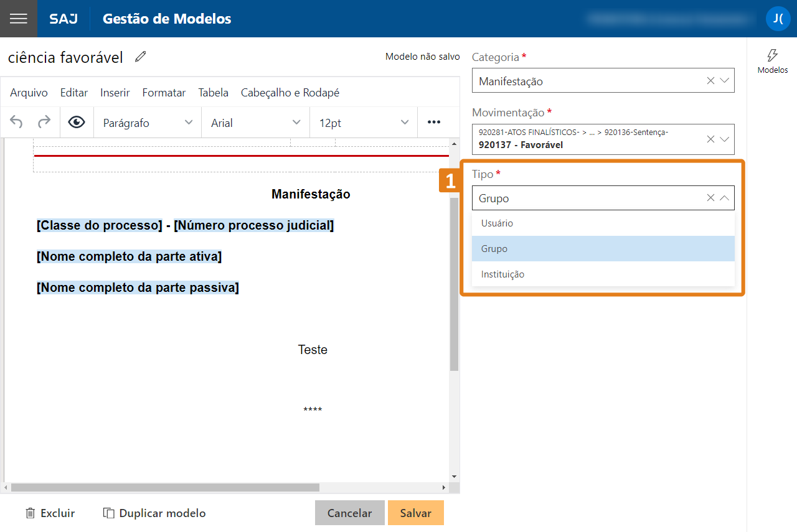
Task: Clear the Tipo field value
Action: [x=710, y=198]
